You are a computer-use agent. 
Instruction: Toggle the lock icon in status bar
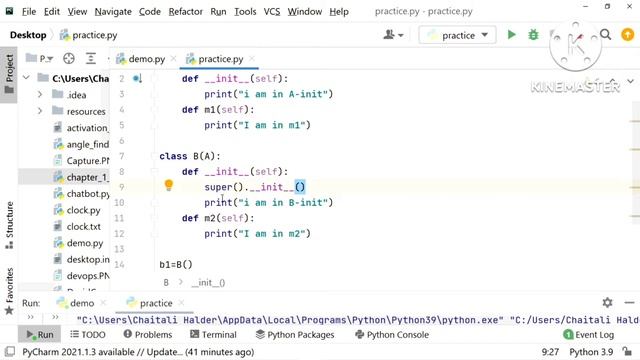[627, 351]
